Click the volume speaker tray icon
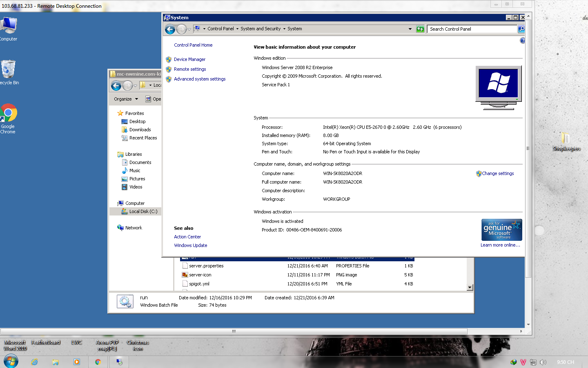Image resolution: width=588 pixels, height=368 pixels. click(x=543, y=362)
